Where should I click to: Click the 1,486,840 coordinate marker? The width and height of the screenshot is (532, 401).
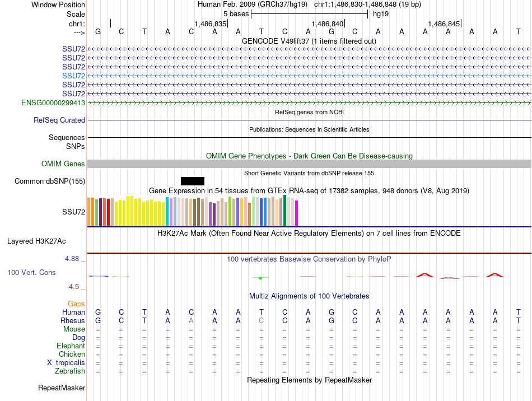click(x=328, y=24)
